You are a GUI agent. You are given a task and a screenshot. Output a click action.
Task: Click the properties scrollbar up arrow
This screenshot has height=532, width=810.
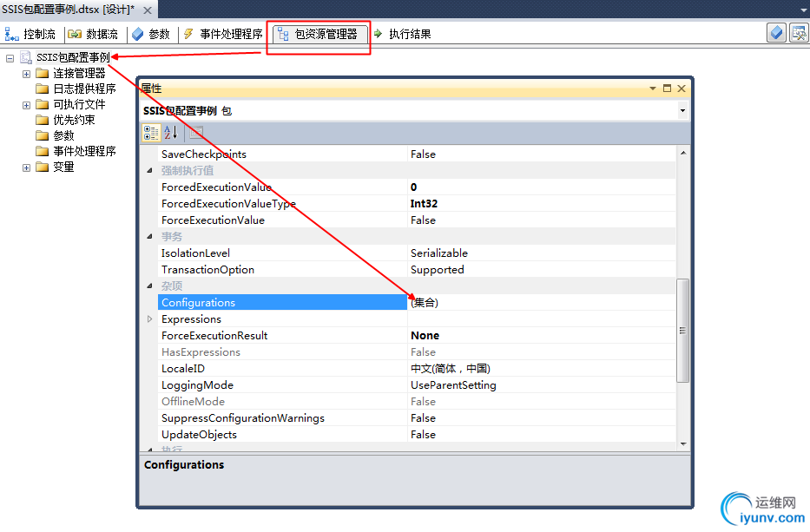pos(683,153)
